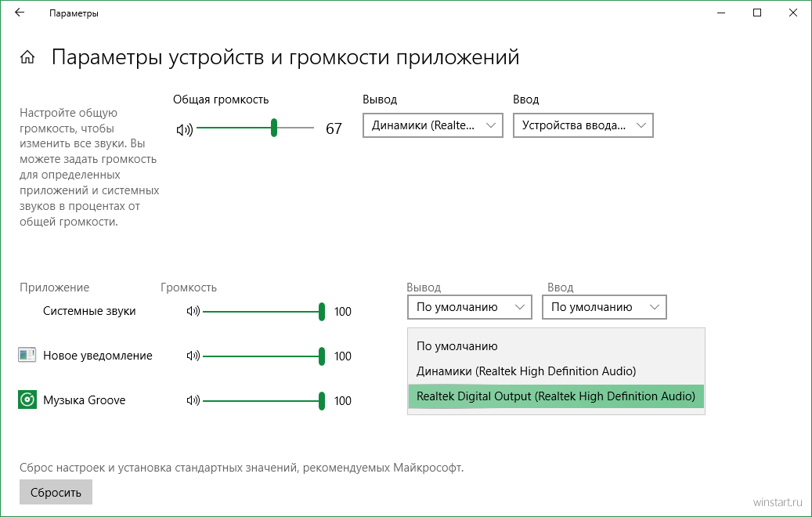This screenshot has width=812, height=517.
Task: Mute Музыка Groove speaker icon
Action: [193, 400]
